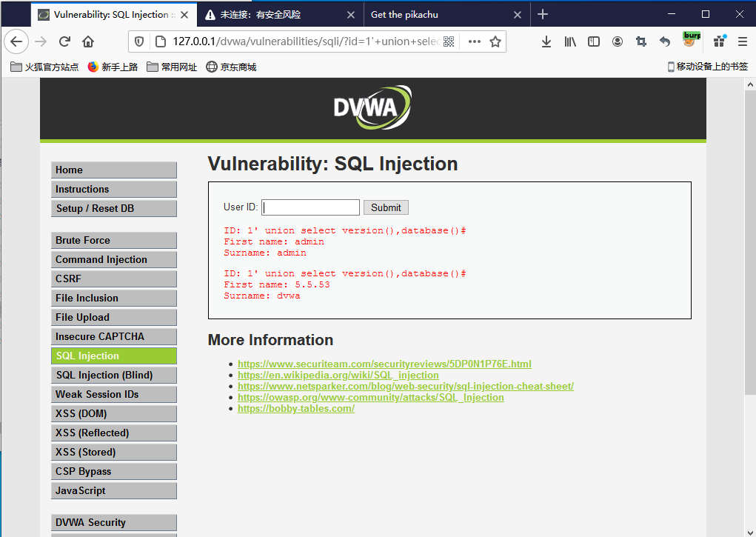756x537 pixels.
Task: Open the tracking protection shield icon
Action: 139,41
